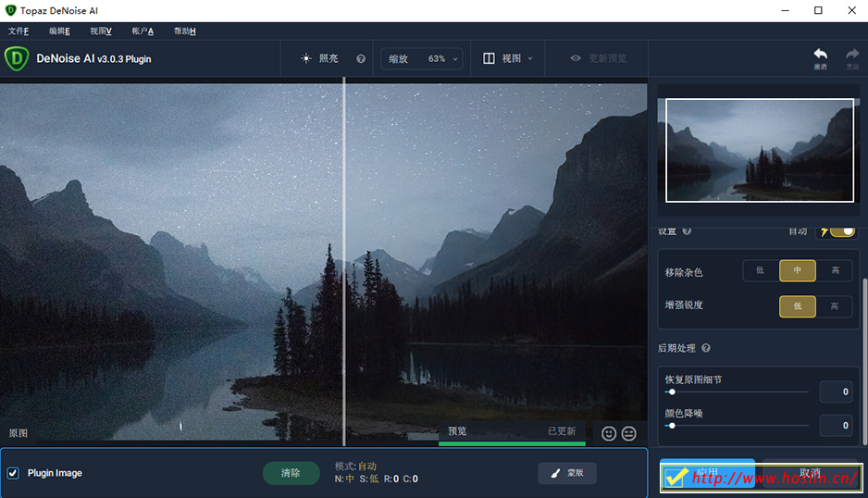Click the 更新预览 update preview button

click(599, 58)
